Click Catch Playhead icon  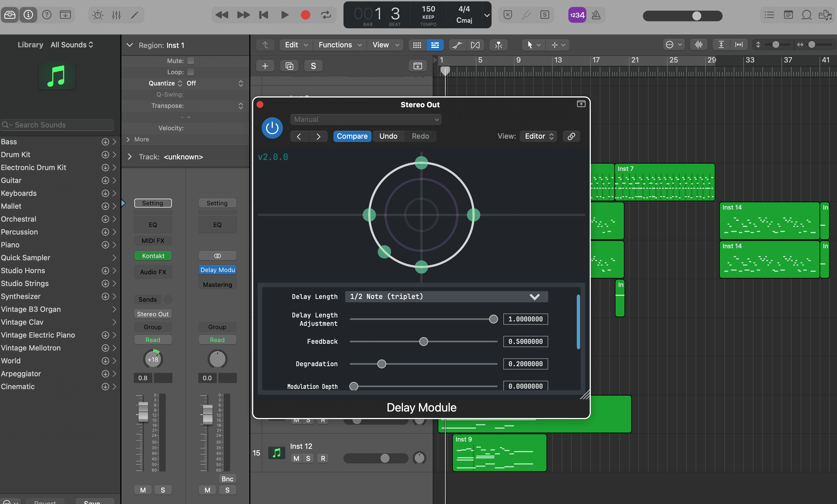[498, 45]
